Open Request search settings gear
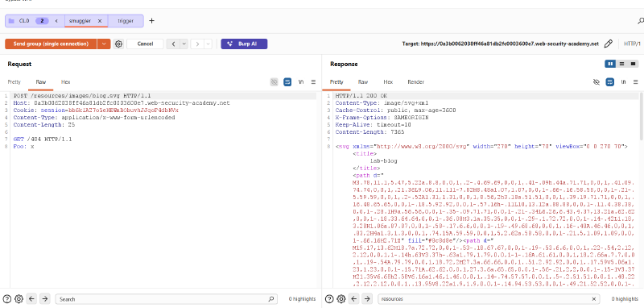Image resolution: width=644 pixels, height=308 pixels. (19, 299)
